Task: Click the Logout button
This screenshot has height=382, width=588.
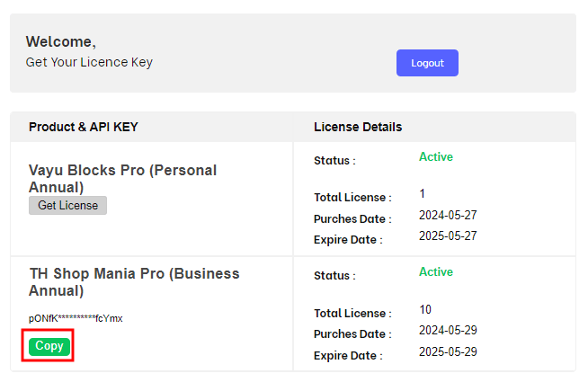Action: click(427, 63)
